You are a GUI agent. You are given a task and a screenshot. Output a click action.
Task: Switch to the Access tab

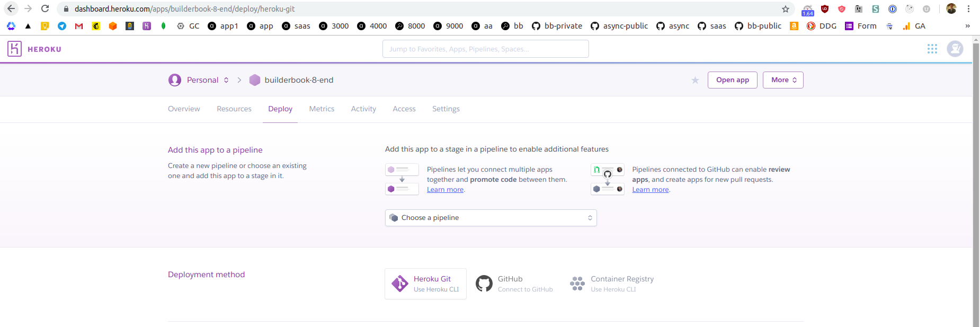[404, 109]
